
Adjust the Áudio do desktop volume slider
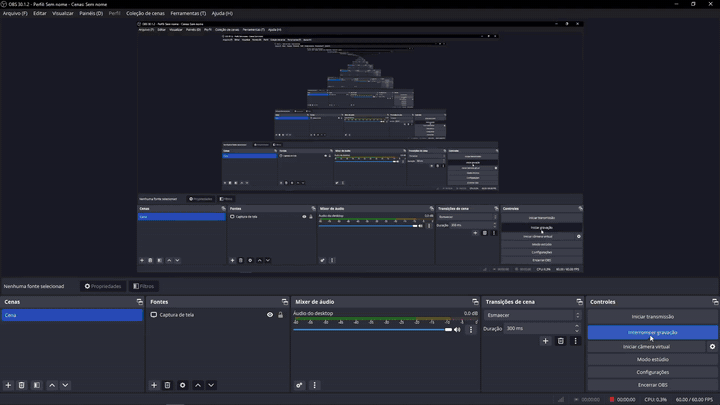coord(372,330)
